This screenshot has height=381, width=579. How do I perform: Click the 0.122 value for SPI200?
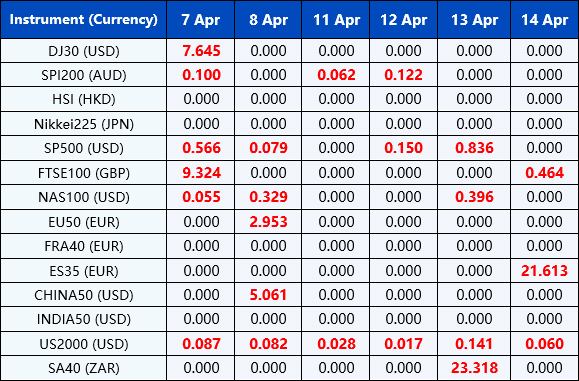coord(403,75)
